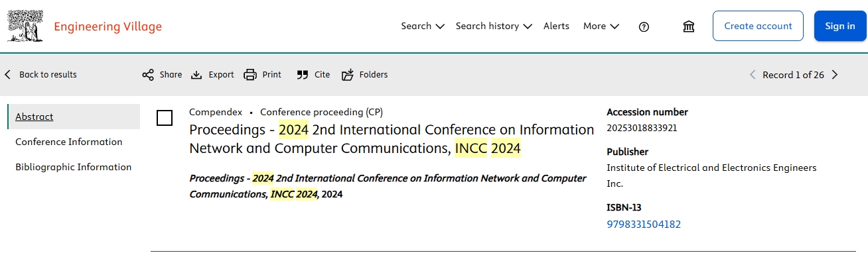
Task: Switch to Bibliographic Information section
Action: tap(74, 167)
